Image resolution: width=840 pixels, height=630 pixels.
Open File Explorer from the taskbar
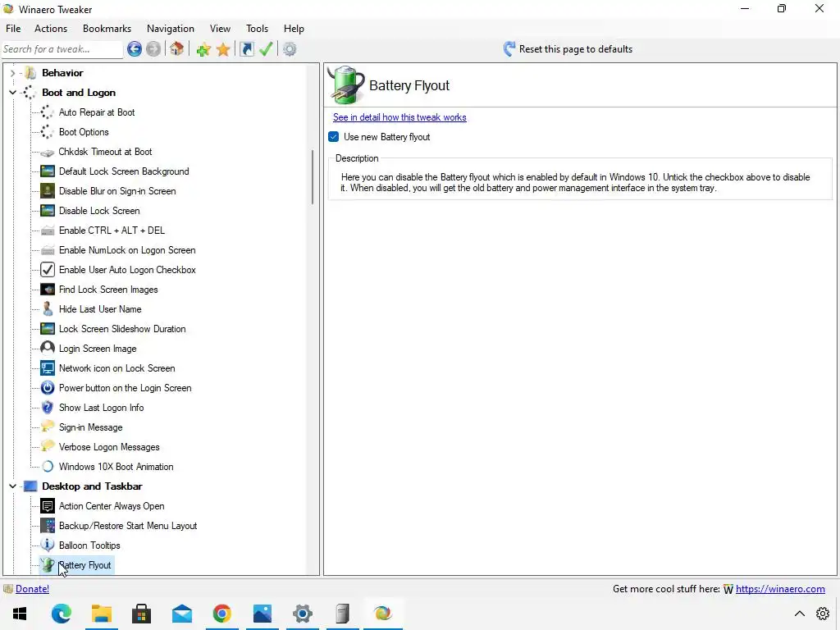[x=101, y=614]
